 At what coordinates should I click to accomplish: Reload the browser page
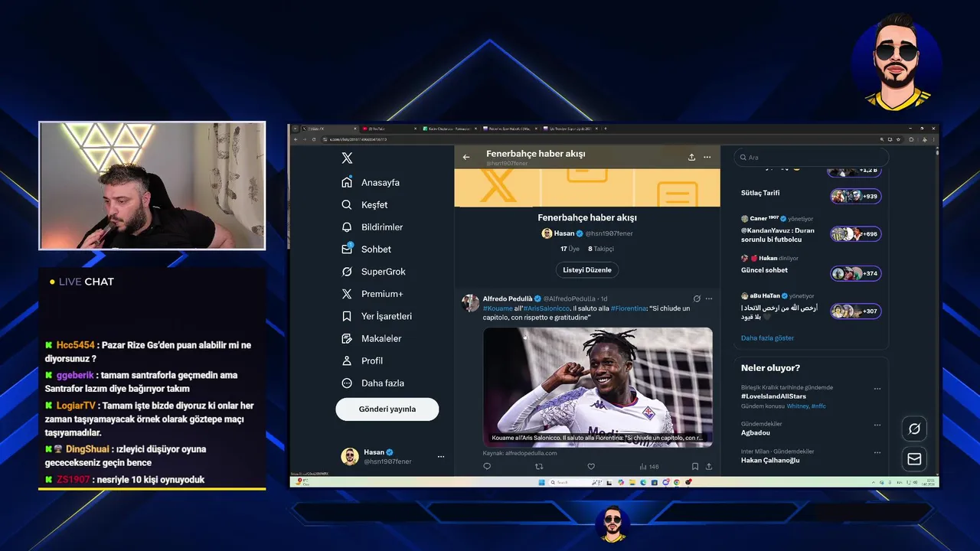click(x=312, y=139)
